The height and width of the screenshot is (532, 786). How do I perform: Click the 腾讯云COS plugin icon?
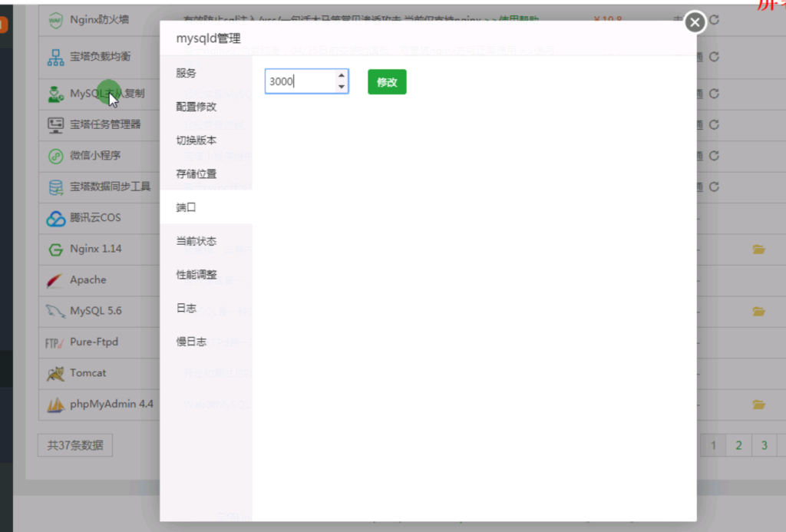click(57, 218)
